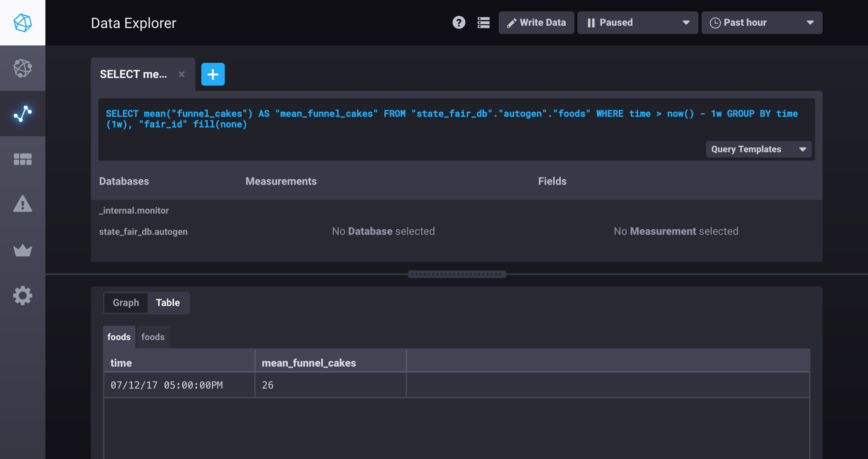The width and height of the screenshot is (868, 459).
Task: Open the Alerting sidebar icon
Action: (22, 205)
